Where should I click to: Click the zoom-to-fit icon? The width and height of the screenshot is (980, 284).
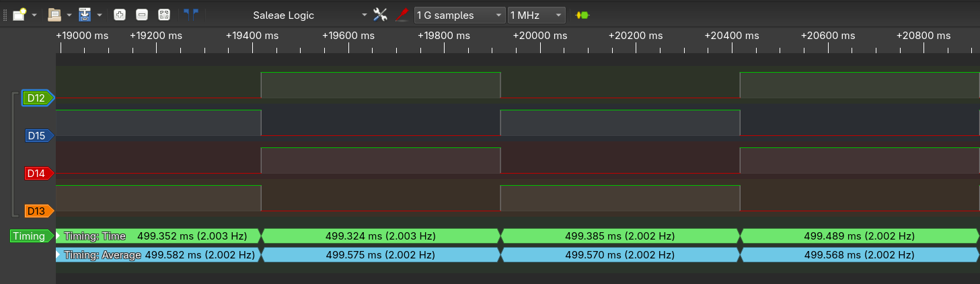point(163,14)
